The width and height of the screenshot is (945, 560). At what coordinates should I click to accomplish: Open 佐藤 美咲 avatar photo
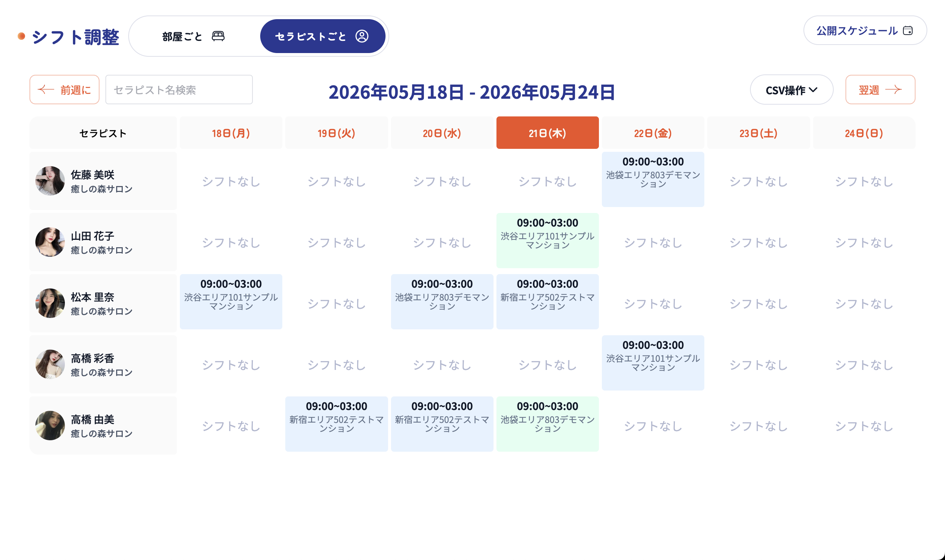pyautogui.click(x=50, y=181)
